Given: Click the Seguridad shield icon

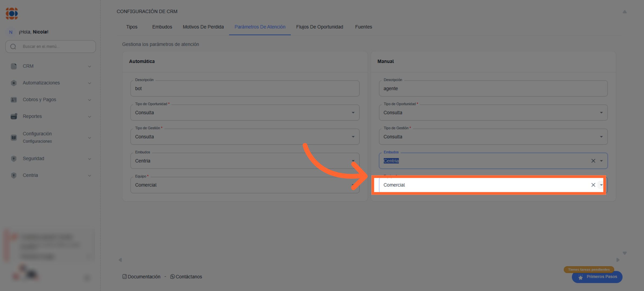Looking at the screenshot, I should coord(14,159).
